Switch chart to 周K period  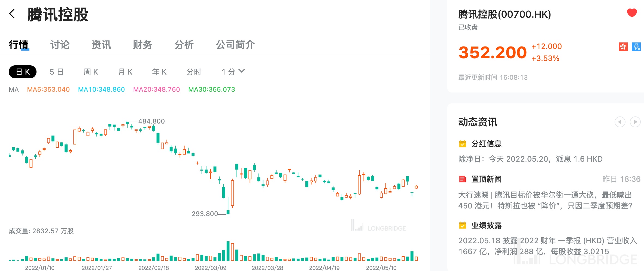pos(91,72)
